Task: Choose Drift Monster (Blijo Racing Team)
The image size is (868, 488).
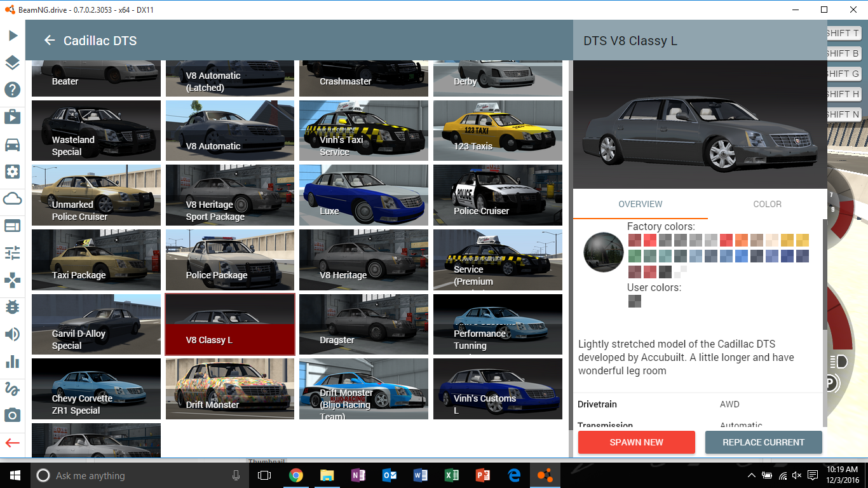Action: click(363, 389)
